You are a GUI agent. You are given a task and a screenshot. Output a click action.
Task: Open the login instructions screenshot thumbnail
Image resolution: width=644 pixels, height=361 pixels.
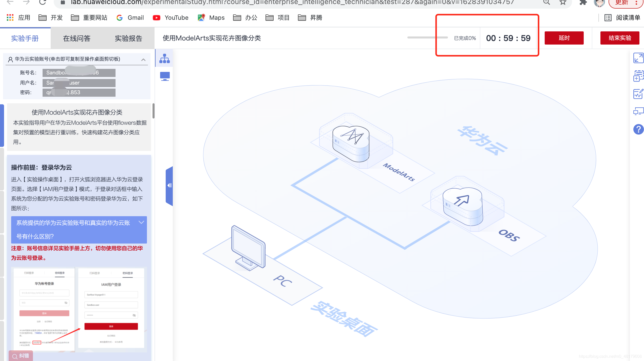point(79,309)
